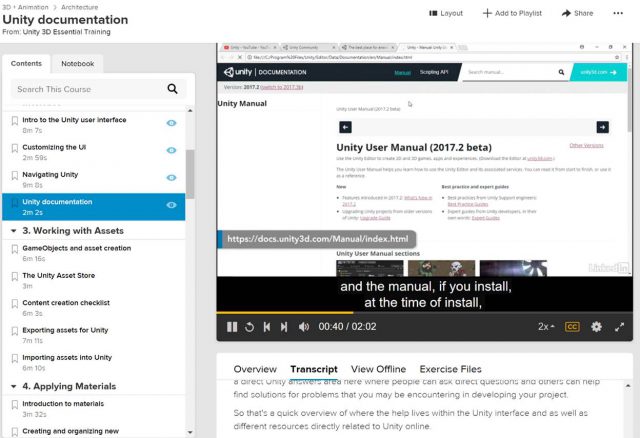Switch to the Notebook tab

pos(78,64)
